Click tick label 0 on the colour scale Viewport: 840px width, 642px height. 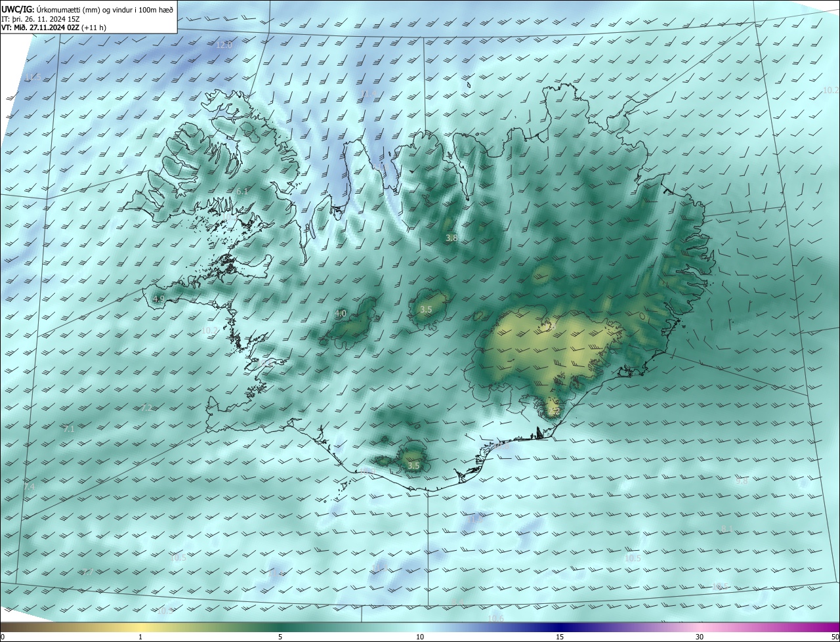coord(3,637)
